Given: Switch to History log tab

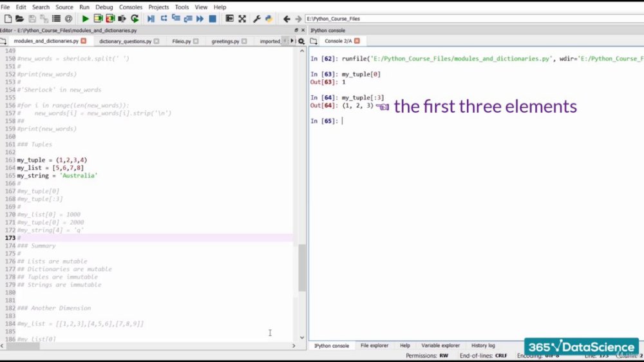Looking at the screenshot, I should tap(483, 345).
